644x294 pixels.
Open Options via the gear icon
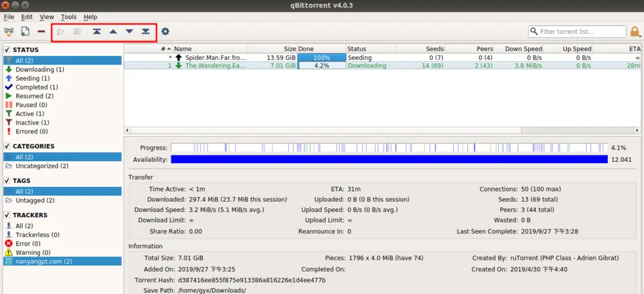(x=165, y=32)
